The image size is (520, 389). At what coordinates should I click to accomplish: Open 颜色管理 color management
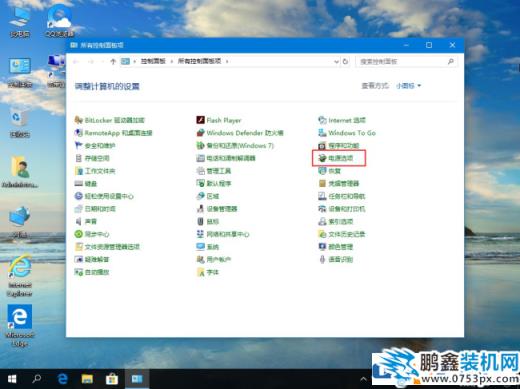336,247
